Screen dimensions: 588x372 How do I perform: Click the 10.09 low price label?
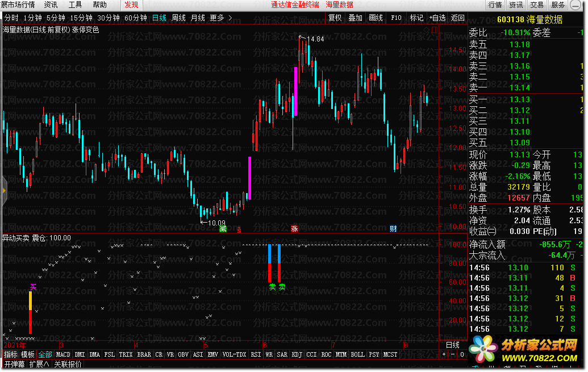(216, 223)
